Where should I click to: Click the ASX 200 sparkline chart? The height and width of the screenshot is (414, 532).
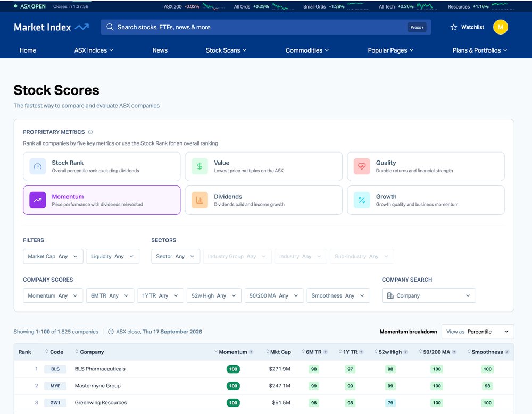click(x=213, y=6)
